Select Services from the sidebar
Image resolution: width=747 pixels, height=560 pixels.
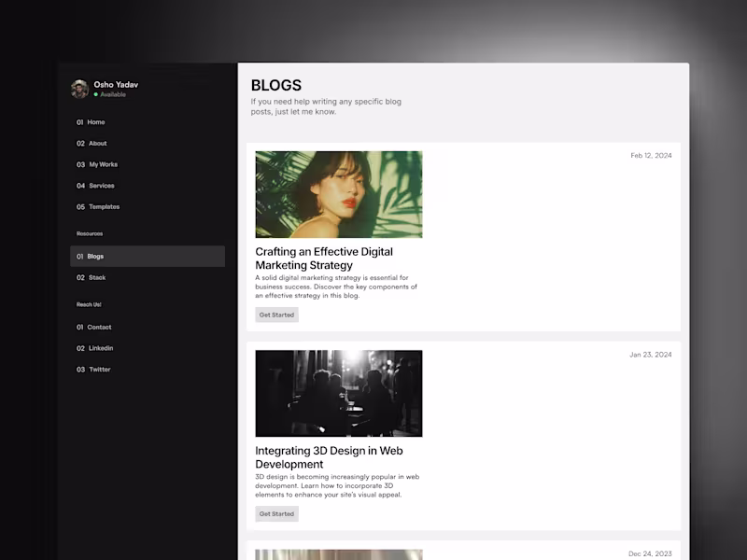[95, 186]
